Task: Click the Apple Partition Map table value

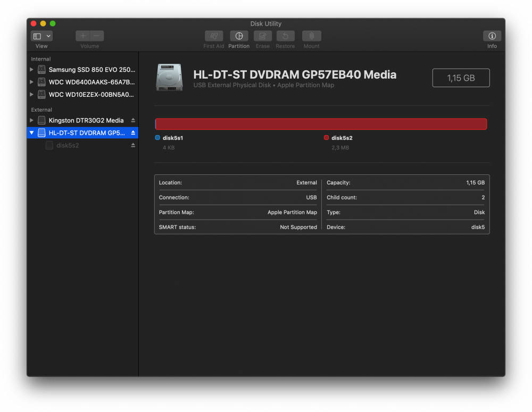Action: click(x=292, y=212)
